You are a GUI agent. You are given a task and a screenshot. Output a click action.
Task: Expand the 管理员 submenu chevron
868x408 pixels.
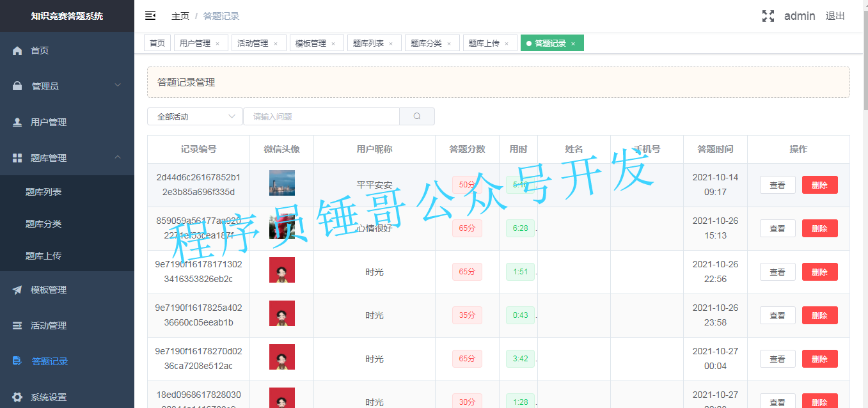click(118, 85)
